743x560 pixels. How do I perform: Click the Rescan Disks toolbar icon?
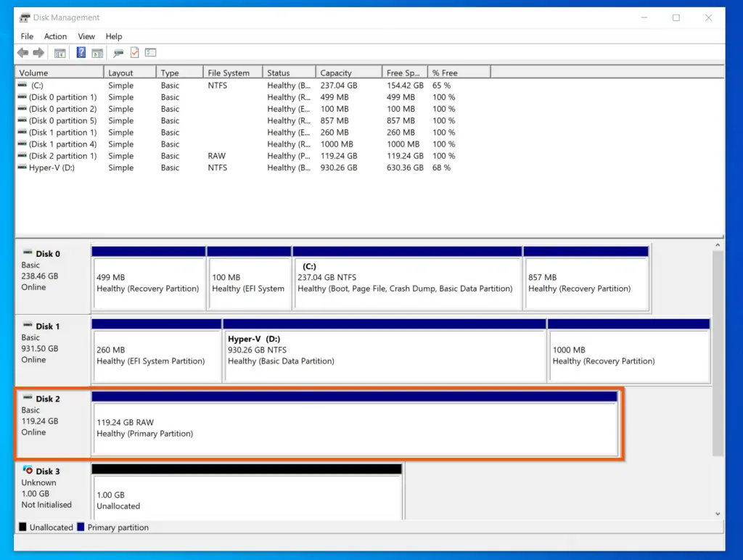pos(118,53)
